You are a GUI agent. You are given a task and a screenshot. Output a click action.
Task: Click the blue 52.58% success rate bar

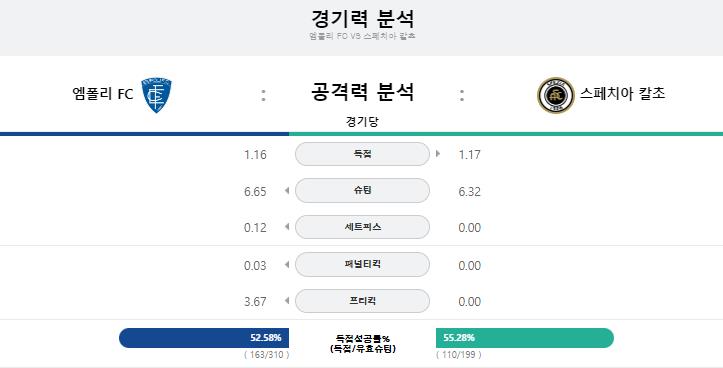[204, 338]
